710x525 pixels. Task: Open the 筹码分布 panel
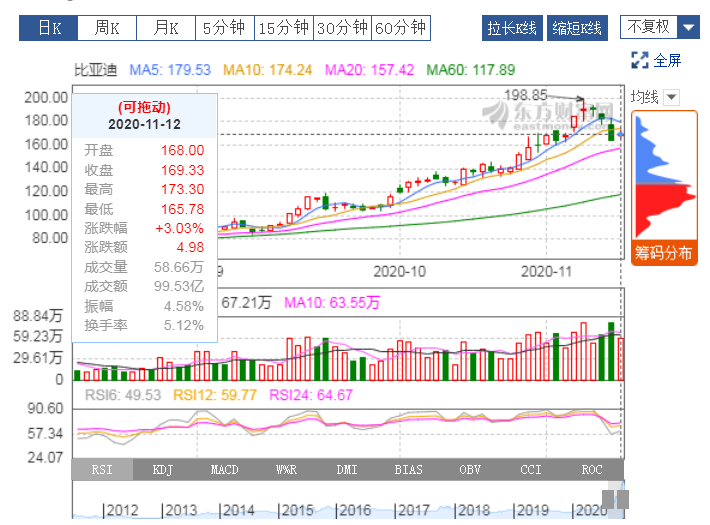click(664, 253)
